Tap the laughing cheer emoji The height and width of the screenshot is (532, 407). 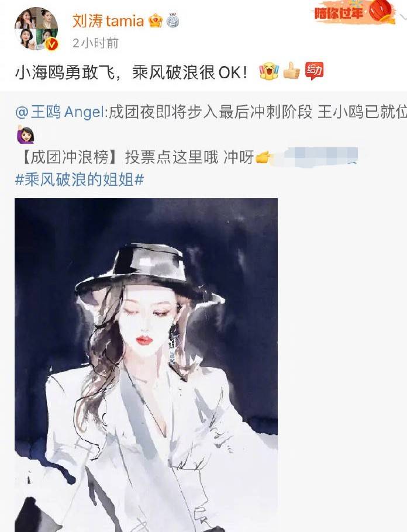[x=269, y=71]
